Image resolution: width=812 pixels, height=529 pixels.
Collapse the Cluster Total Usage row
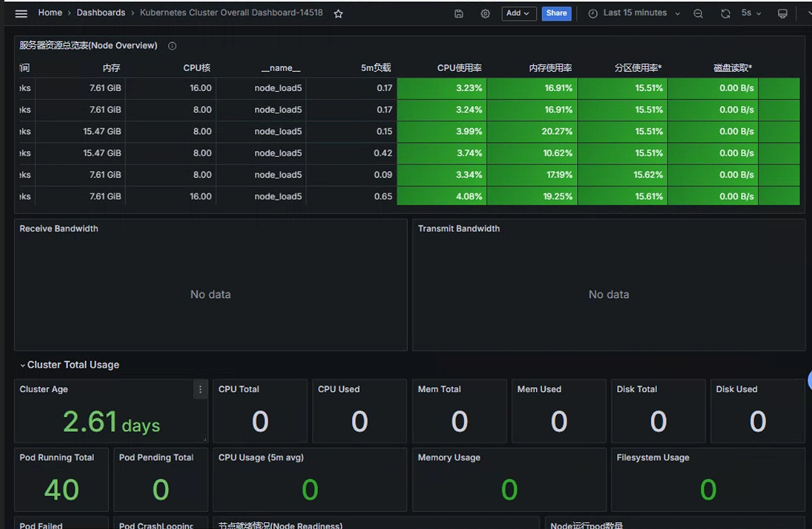(69, 365)
